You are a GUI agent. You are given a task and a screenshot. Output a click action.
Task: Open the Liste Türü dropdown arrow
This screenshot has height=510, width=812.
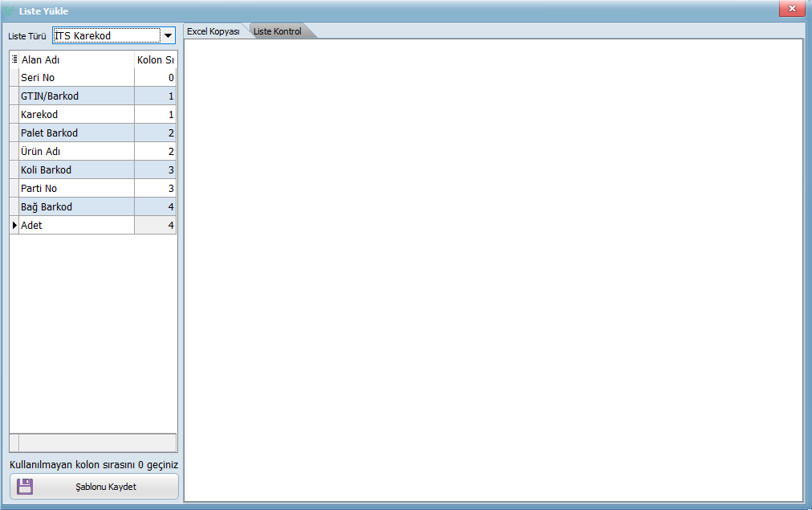pyautogui.click(x=168, y=35)
